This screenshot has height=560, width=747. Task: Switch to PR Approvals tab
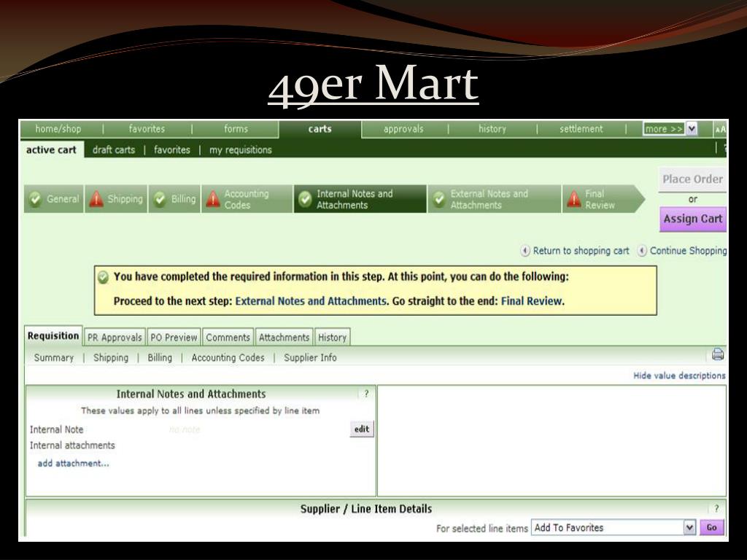pos(115,337)
